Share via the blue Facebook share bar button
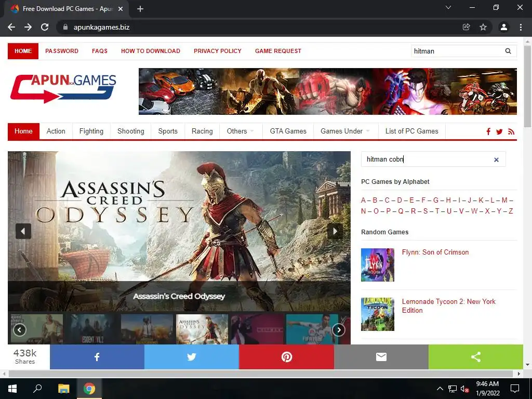This screenshot has width=532, height=399. click(97, 357)
